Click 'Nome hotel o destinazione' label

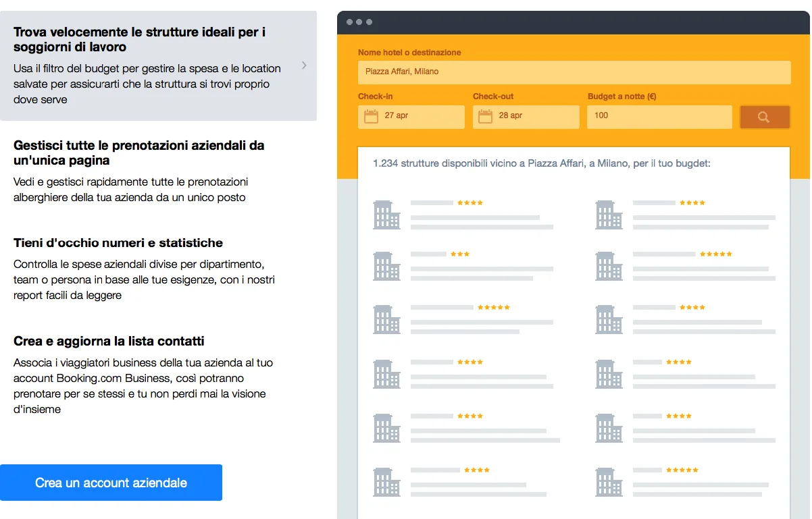click(x=409, y=52)
